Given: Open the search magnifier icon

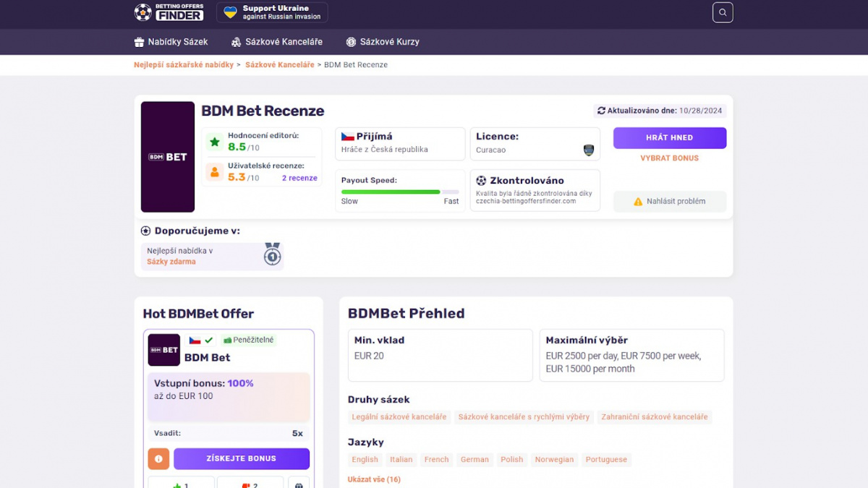Looking at the screenshot, I should [x=722, y=12].
